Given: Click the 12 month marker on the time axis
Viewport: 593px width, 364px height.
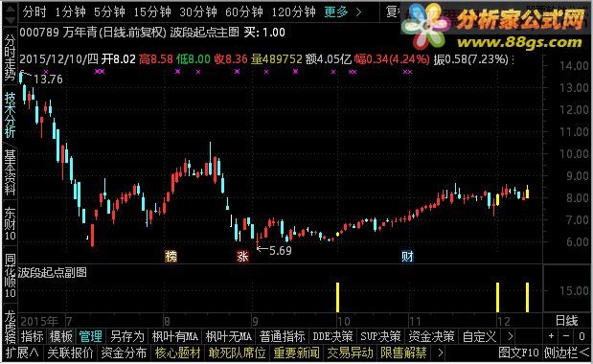Looking at the screenshot, I should click(503, 322).
